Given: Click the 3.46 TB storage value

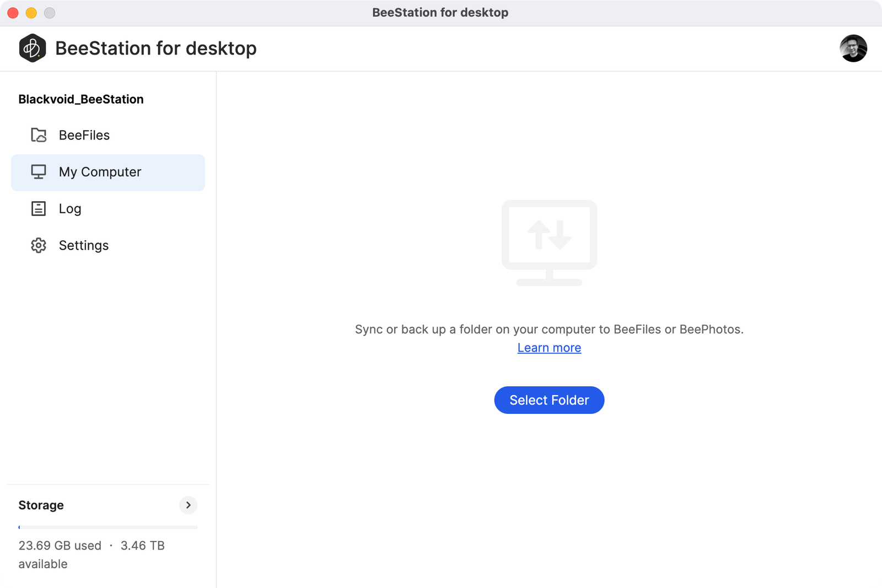Looking at the screenshot, I should pos(143,546).
